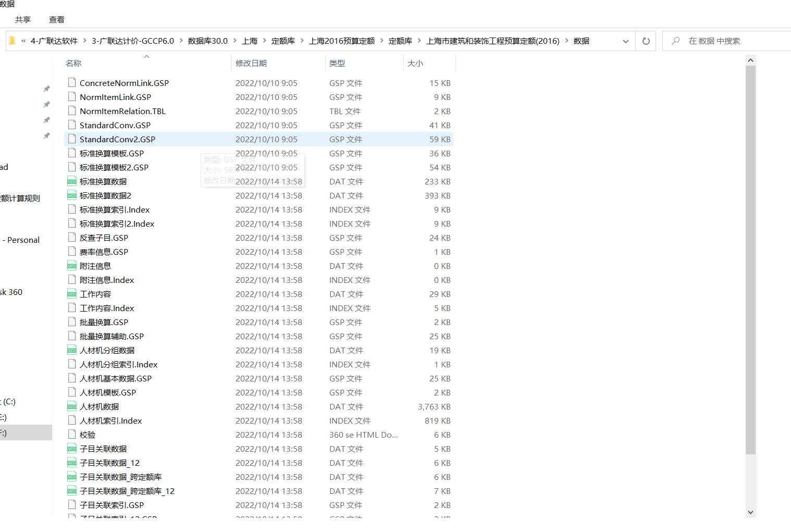Select the 标准换算索引.Index file name
791x532 pixels.
[115, 209]
